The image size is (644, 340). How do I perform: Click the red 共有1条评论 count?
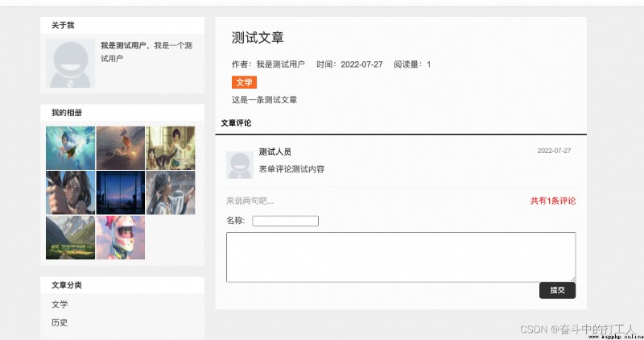[553, 201]
